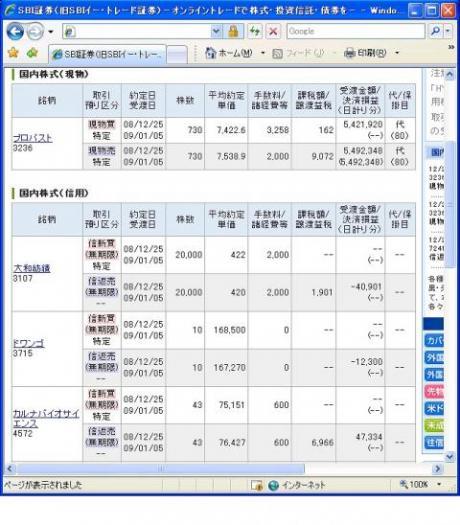
Task: Expand the Home button dropdown arrow
Action: pos(263,53)
